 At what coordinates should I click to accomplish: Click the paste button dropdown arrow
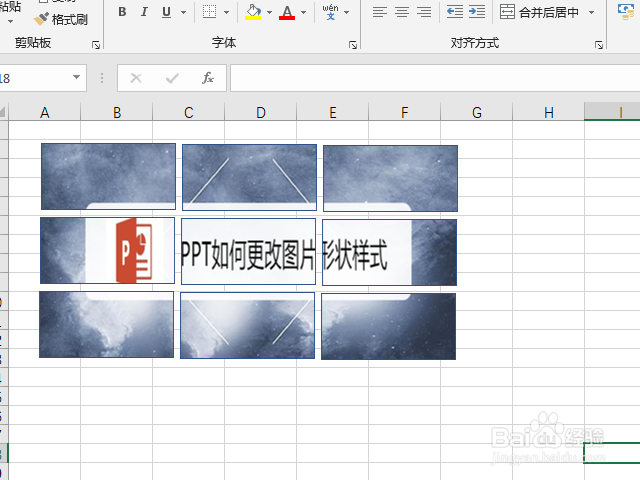coord(10,21)
